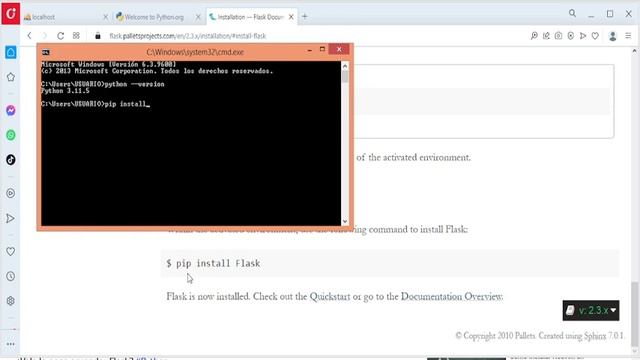Open the Quickstart link

point(329,296)
